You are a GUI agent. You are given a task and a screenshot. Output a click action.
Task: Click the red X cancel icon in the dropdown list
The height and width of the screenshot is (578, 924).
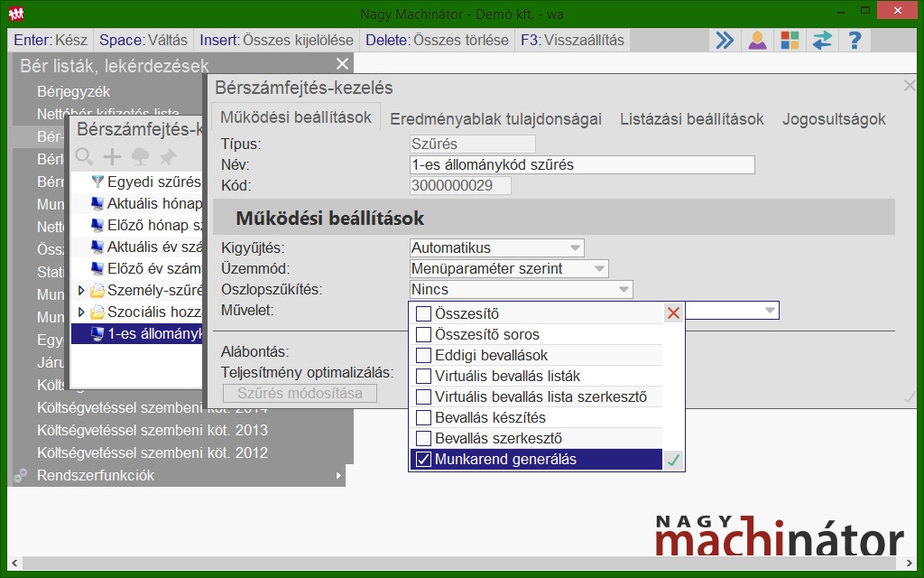[673, 313]
